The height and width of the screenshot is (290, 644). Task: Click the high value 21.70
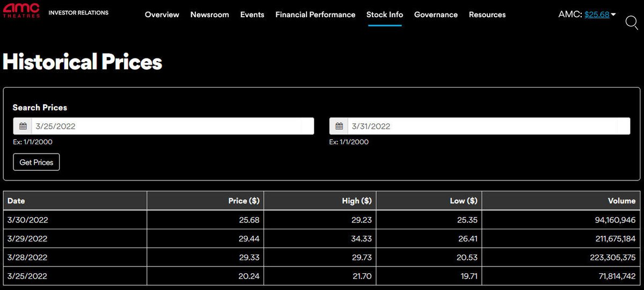click(x=361, y=276)
